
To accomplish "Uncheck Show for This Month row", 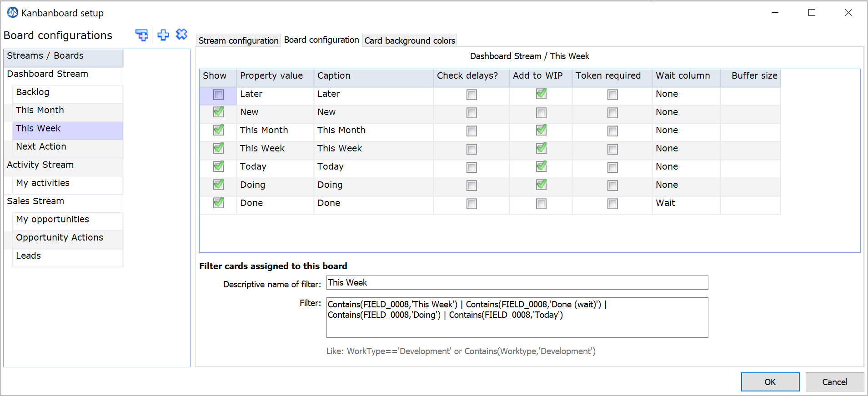I will click(218, 130).
